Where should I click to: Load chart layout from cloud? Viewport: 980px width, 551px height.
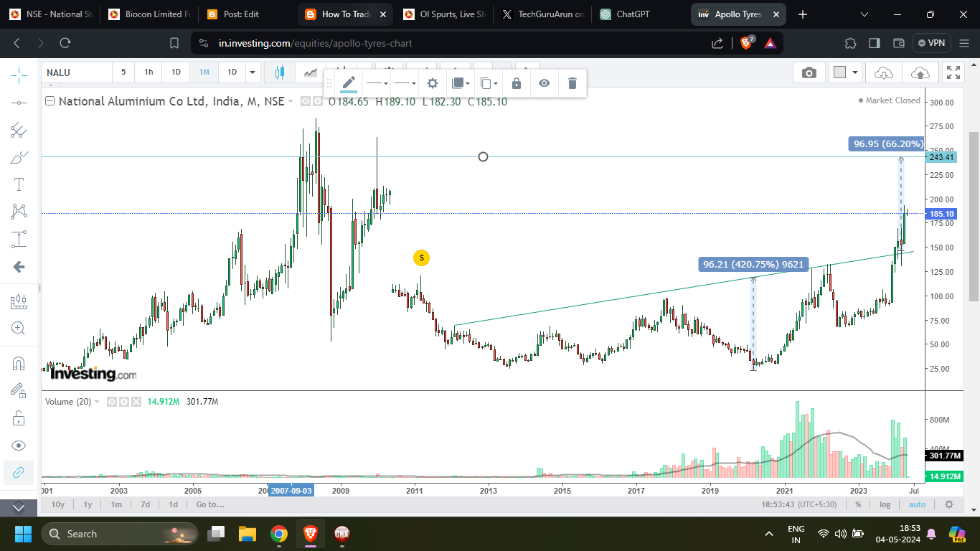(884, 72)
